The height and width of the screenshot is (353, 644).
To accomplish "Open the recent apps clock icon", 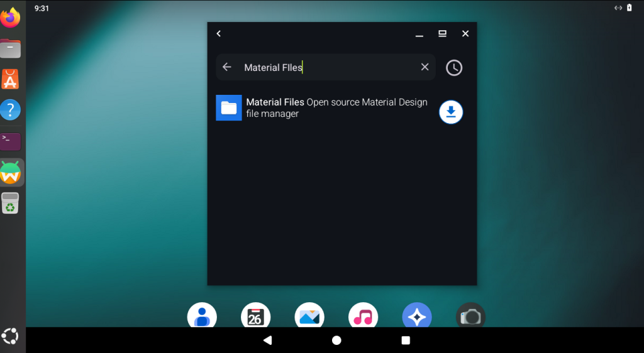I will coord(453,68).
